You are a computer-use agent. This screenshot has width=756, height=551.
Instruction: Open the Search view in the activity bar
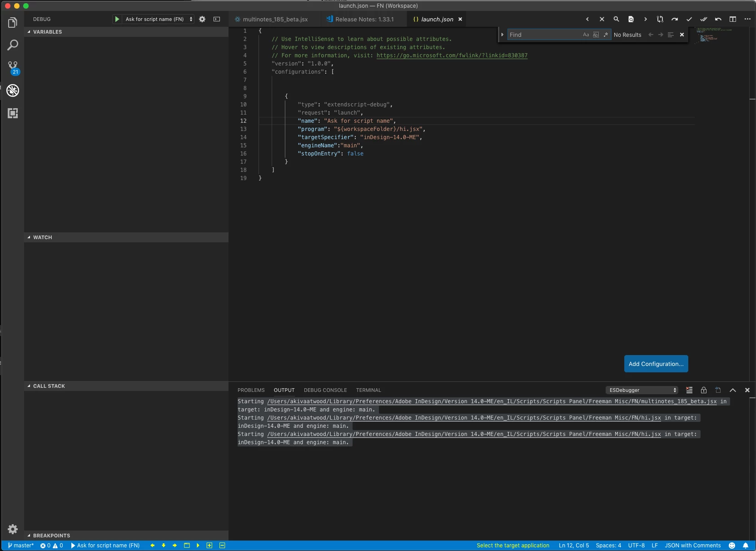click(13, 45)
